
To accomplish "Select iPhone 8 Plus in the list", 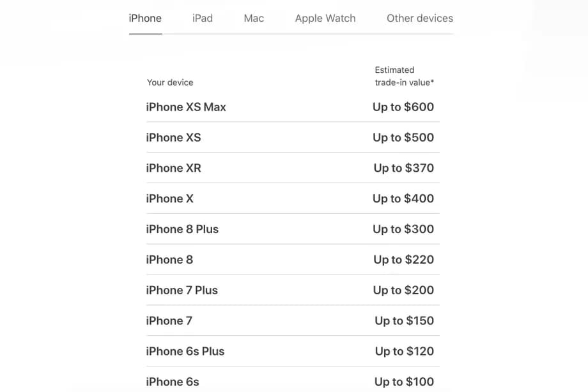I will [x=182, y=229].
